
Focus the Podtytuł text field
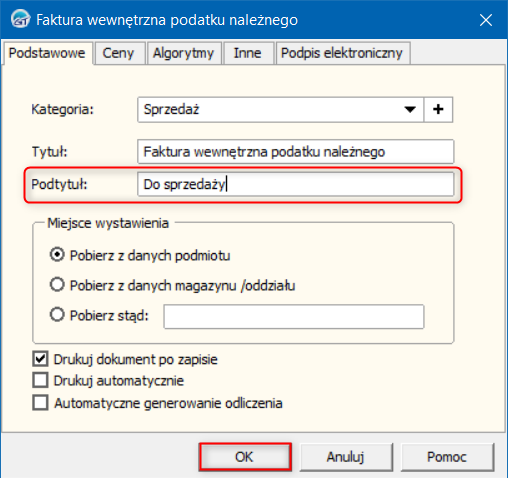295,184
